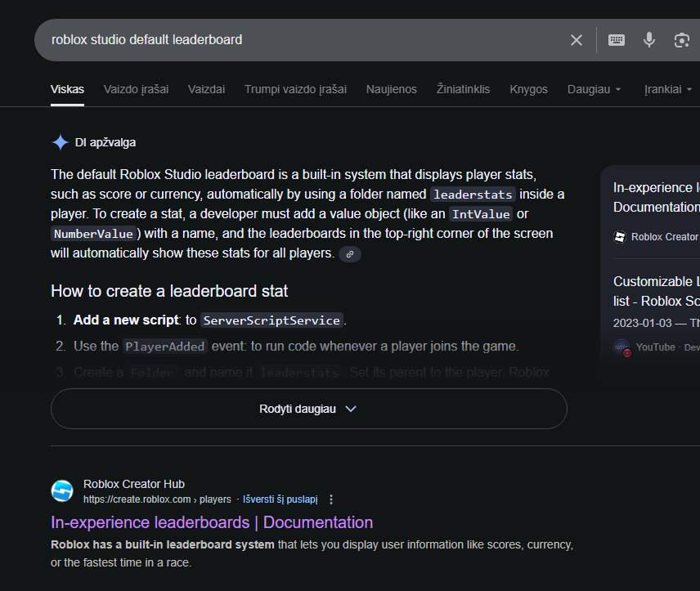Viewport: 700px width, 591px height.
Task: Click the PlayerAdded code term
Action: 164,347
